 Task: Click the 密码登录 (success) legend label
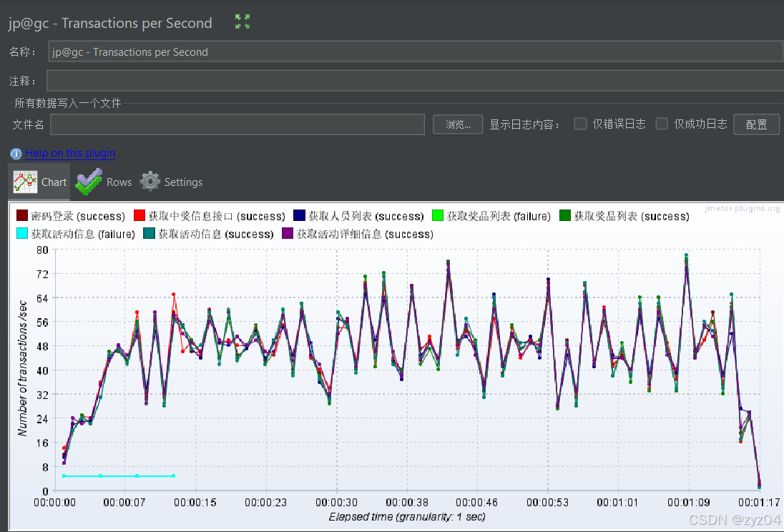[78, 216]
